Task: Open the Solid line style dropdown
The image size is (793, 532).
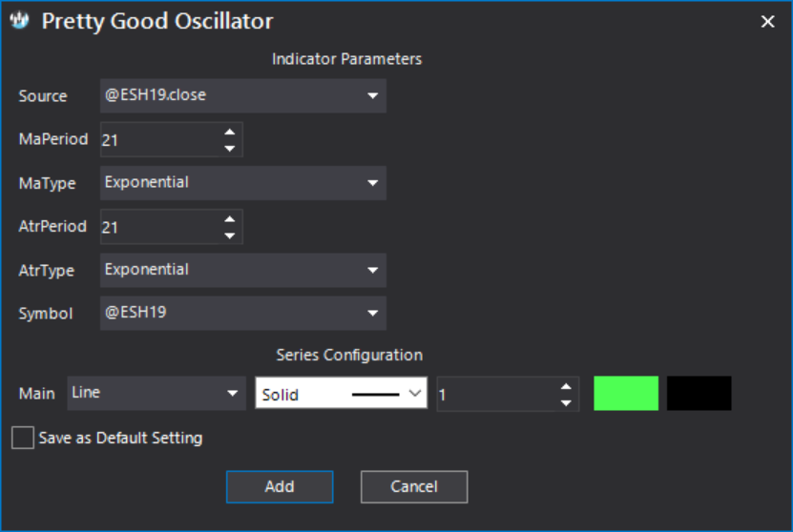Action: coord(341,393)
